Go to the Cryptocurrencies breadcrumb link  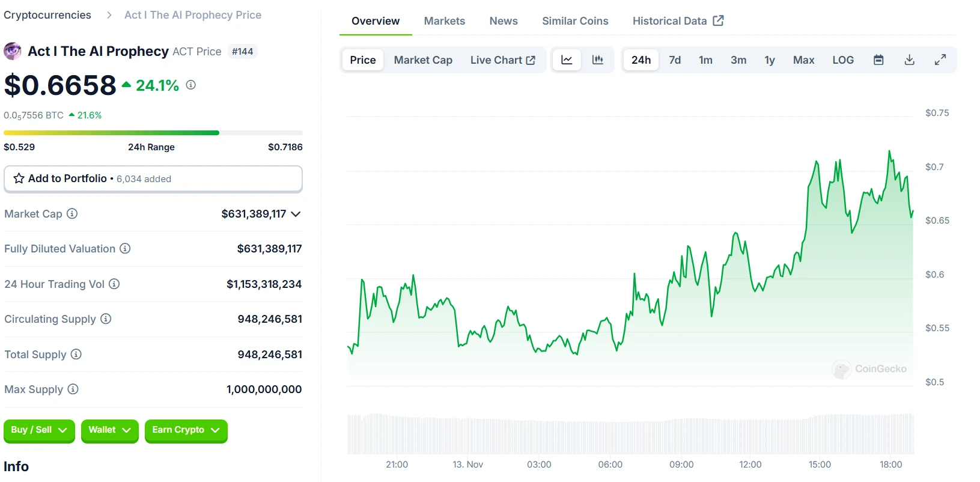pyautogui.click(x=47, y=15)
